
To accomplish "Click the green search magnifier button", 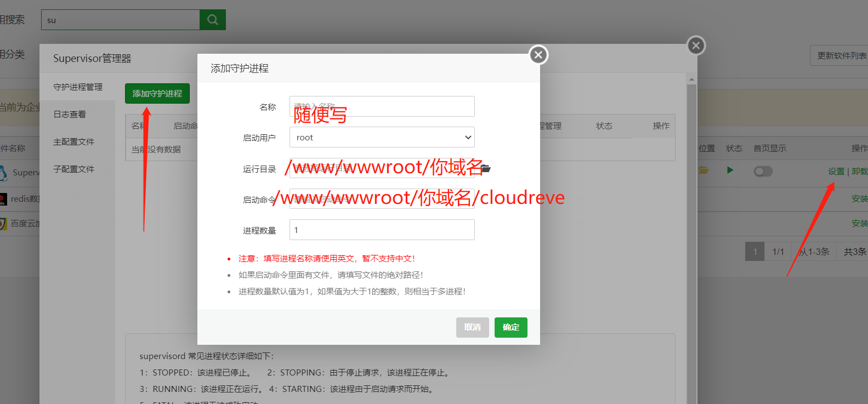I will [213, 20].
